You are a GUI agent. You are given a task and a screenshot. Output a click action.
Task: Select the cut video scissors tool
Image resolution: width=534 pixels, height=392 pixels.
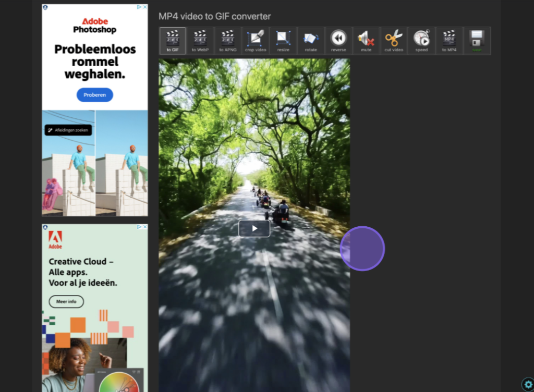tap(394, 41)
